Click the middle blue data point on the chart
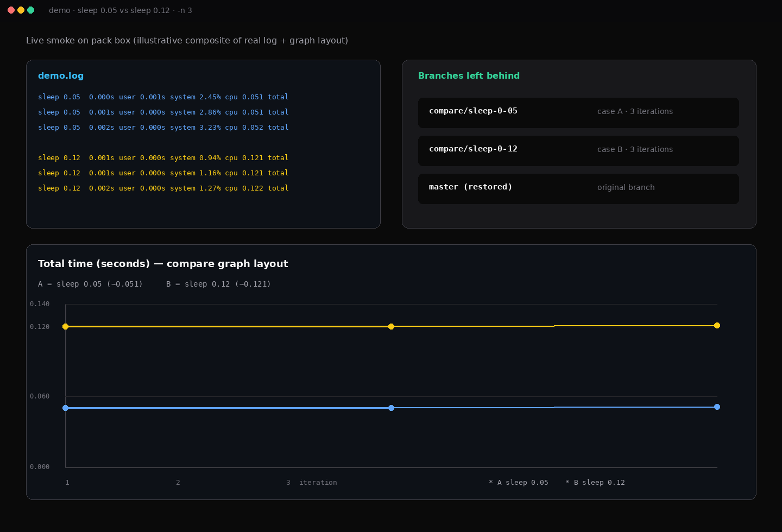 pos(391,408)
